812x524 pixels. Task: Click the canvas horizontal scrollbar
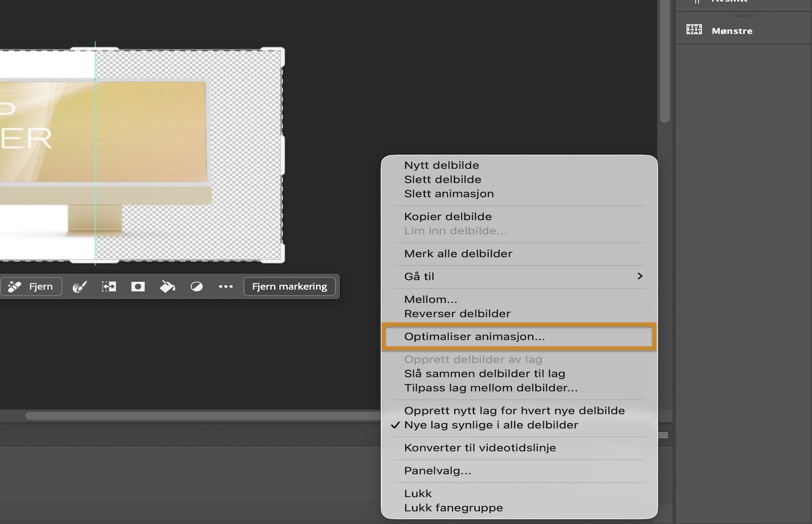pyautogui.click(x=203, y=416)
